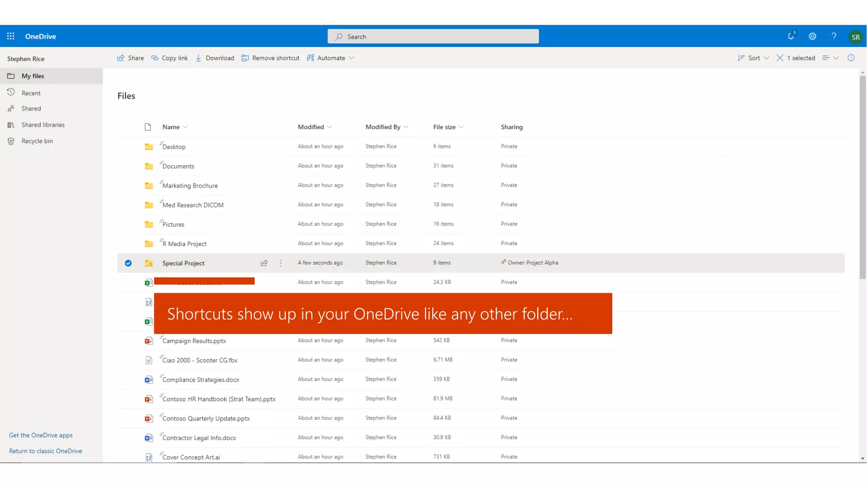868x488 pixels.
Task: Click the scrollbar down arrow
Action: click(x=862, y=458)
